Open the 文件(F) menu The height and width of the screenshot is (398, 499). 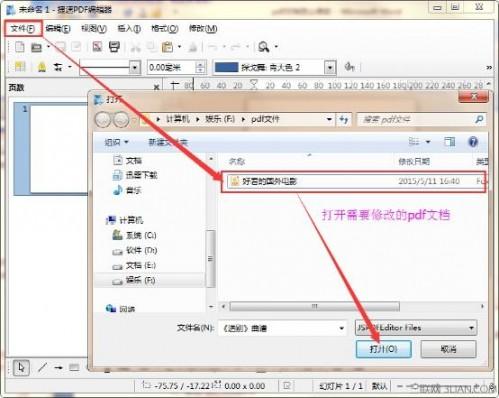[23, 29]
